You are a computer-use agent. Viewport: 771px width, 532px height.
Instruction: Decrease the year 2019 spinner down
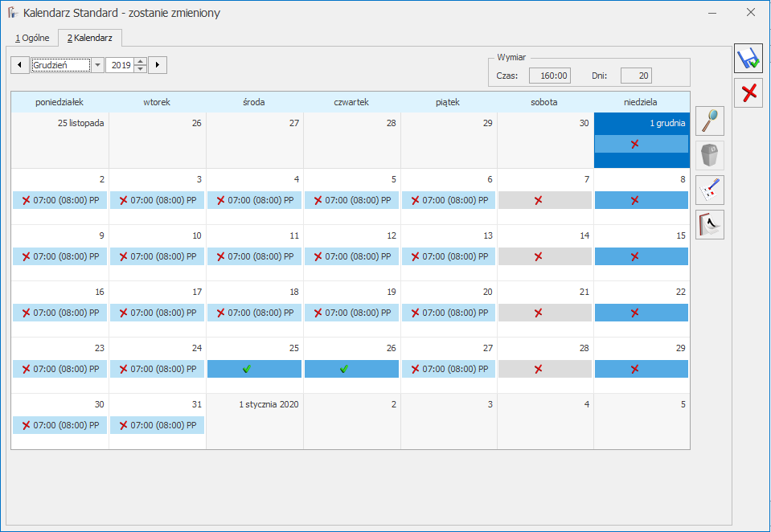[x=141, y=68]
